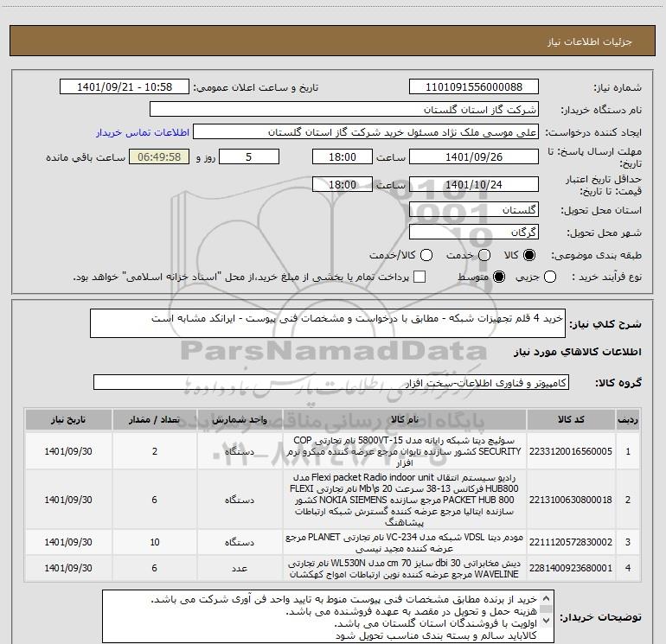Click the general need description text box
Screen dimensions: 666x644
coord(328,323)
